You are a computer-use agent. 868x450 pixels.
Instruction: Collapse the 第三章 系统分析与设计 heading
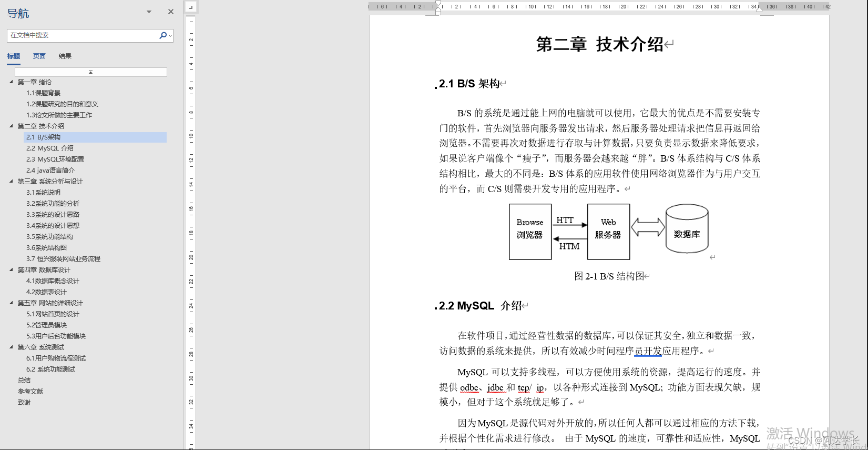(x=11, y=181)
